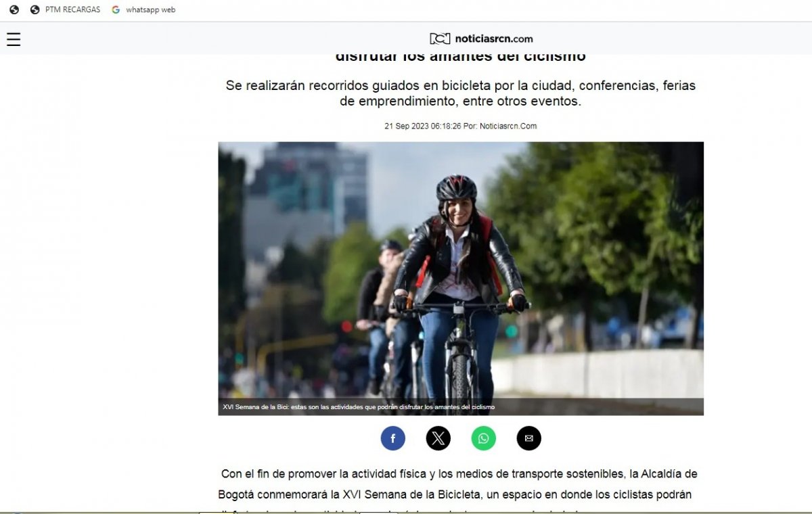
Task: Click the first unnamed globe bookmark
Action: [x=14, y=9]
